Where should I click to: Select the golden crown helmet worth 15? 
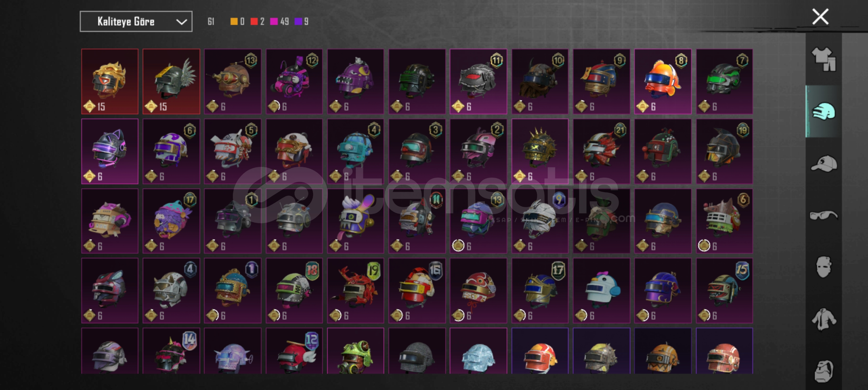(110, 82)
